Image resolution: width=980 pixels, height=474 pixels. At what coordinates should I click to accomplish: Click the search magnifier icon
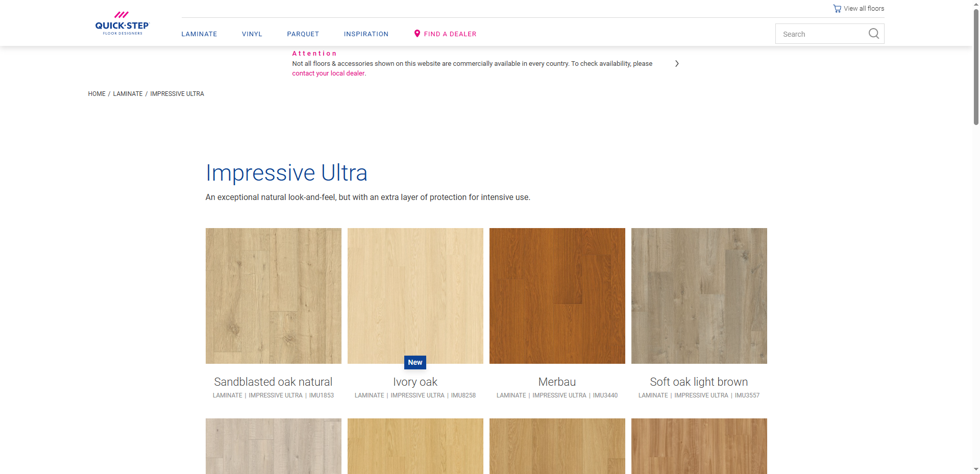[873, 34]
